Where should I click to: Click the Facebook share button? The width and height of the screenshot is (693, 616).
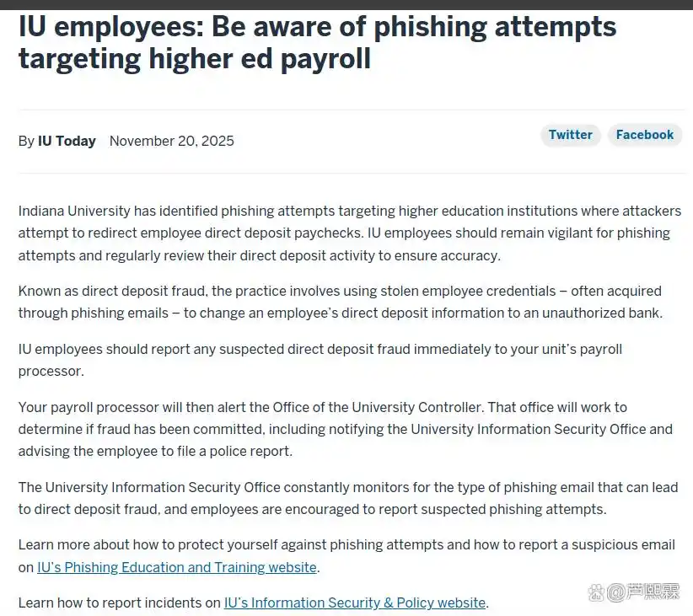[x=644, y=135]
